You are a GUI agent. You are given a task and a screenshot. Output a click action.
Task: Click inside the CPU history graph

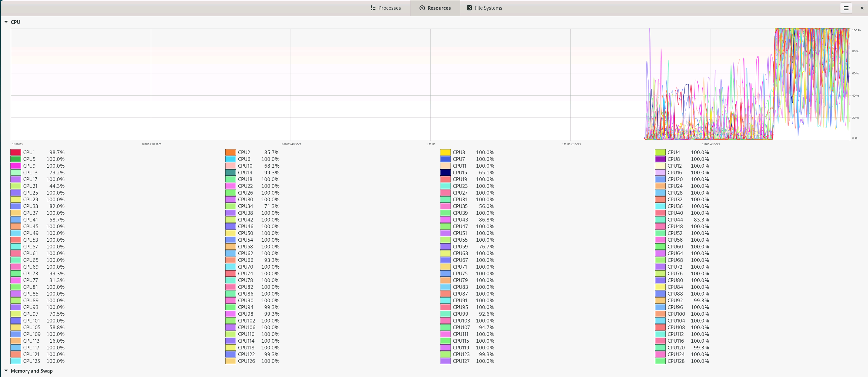pos(404,84)
